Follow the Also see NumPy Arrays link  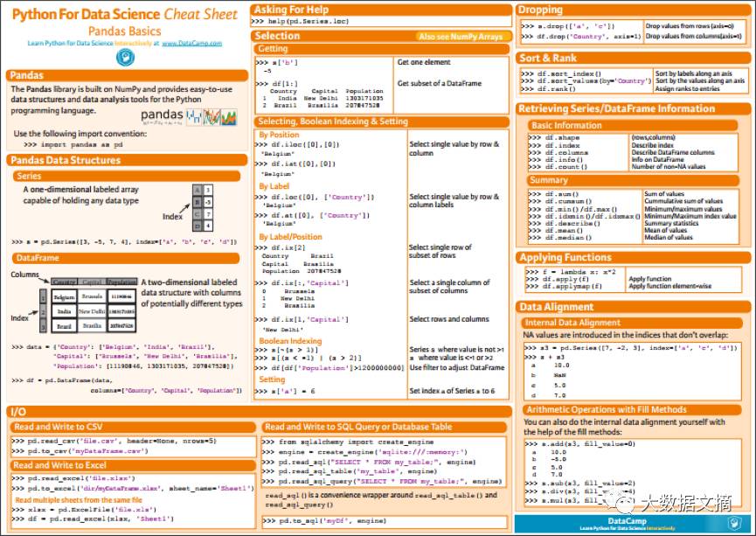(460, 37)
